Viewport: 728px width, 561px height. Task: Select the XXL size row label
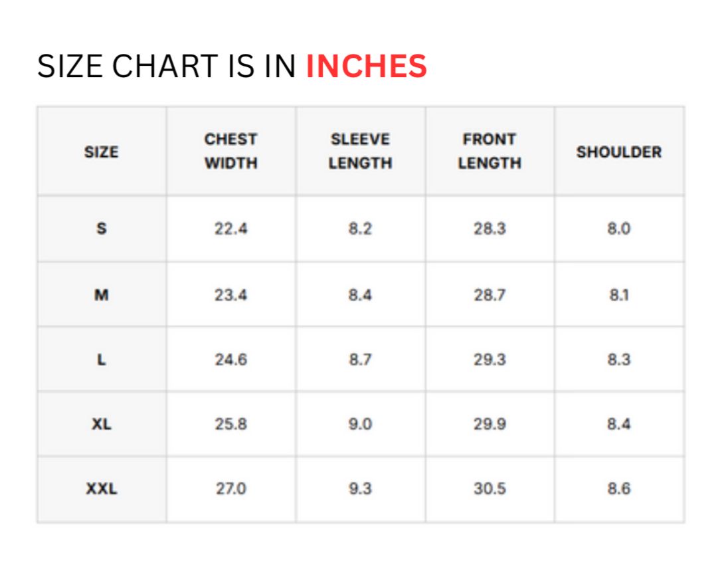[101, 489]
